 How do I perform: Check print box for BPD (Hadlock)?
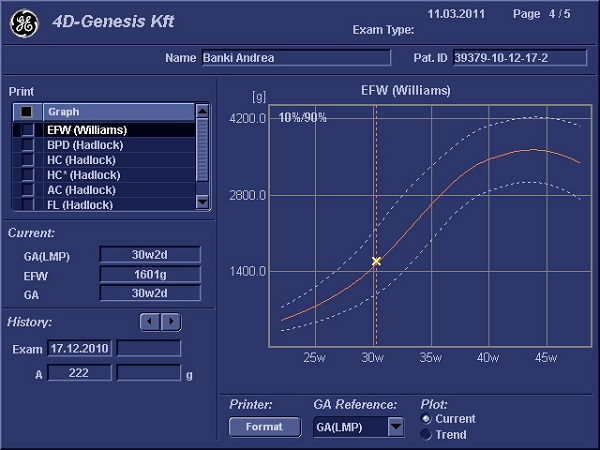point(27,145)
